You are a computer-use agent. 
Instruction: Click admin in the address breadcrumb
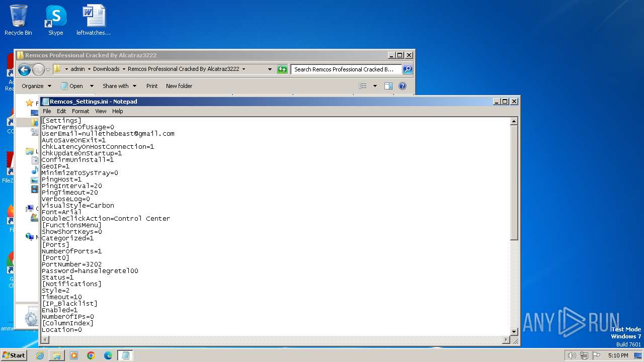point(77,69)
